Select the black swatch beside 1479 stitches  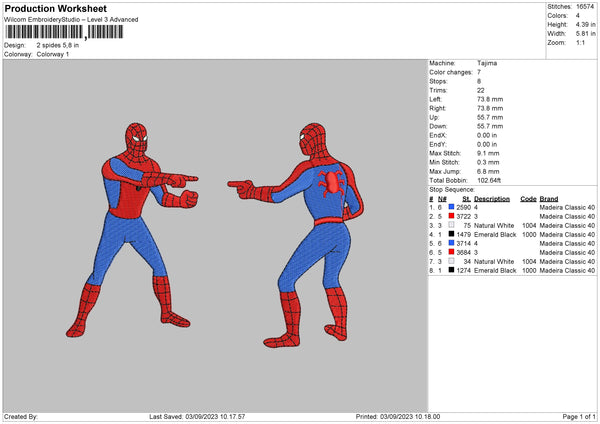(x=452, y=234)
